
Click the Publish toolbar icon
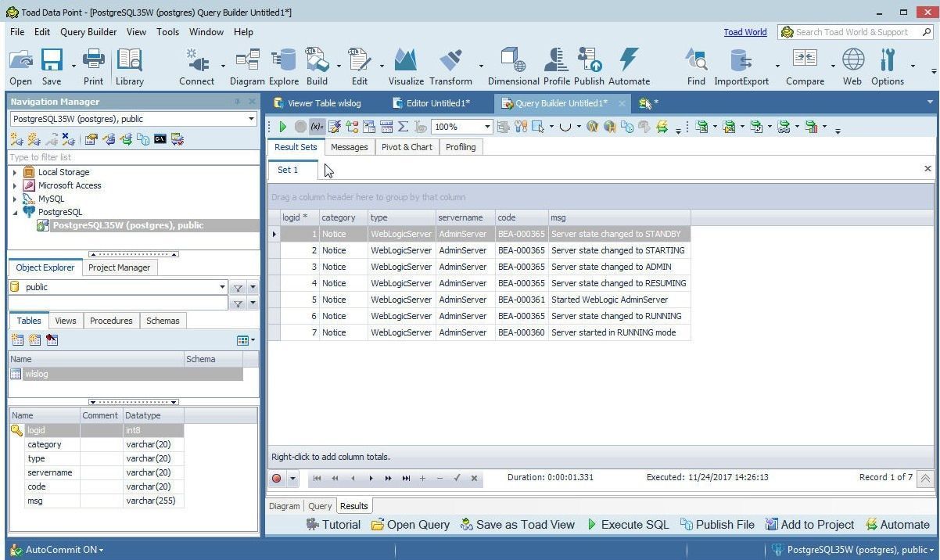[x=589, y=66]
